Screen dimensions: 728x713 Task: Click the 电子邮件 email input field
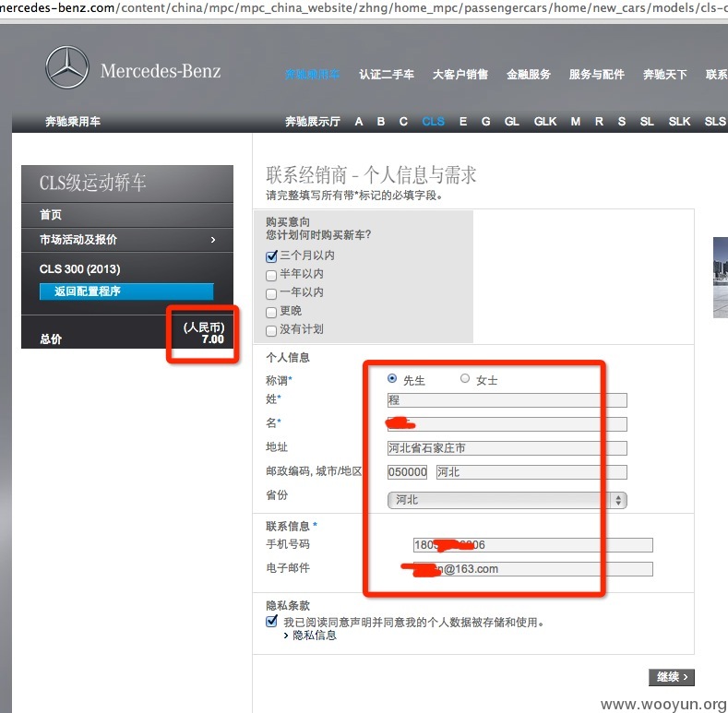click(533, 569)
